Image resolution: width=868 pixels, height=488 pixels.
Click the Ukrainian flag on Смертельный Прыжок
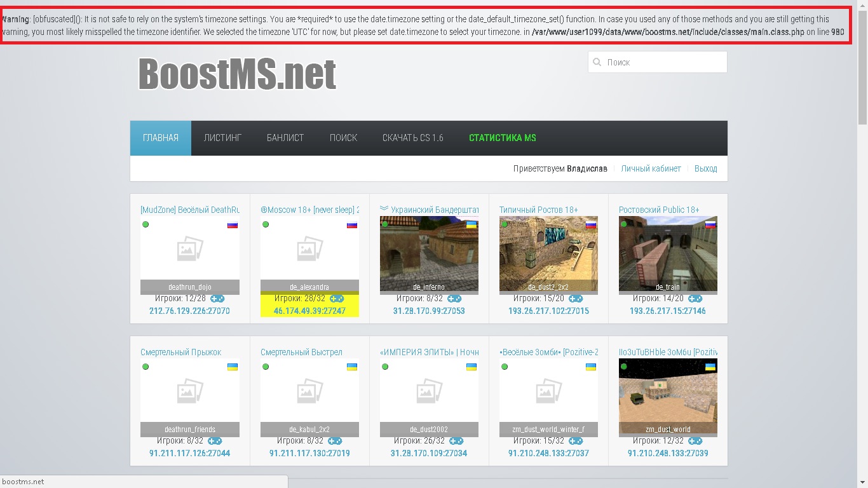[233, 367]
